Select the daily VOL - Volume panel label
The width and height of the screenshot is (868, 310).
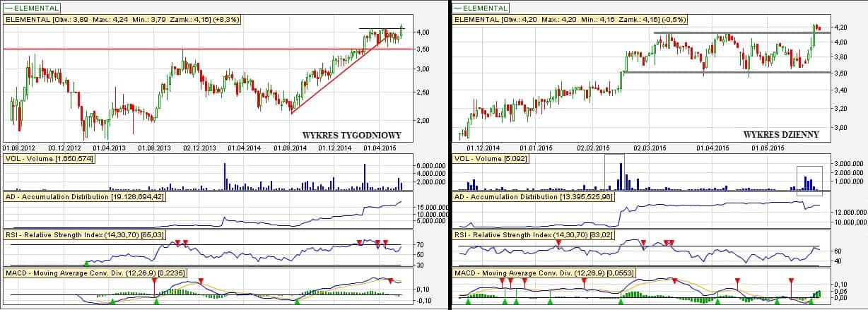(496, 158)
